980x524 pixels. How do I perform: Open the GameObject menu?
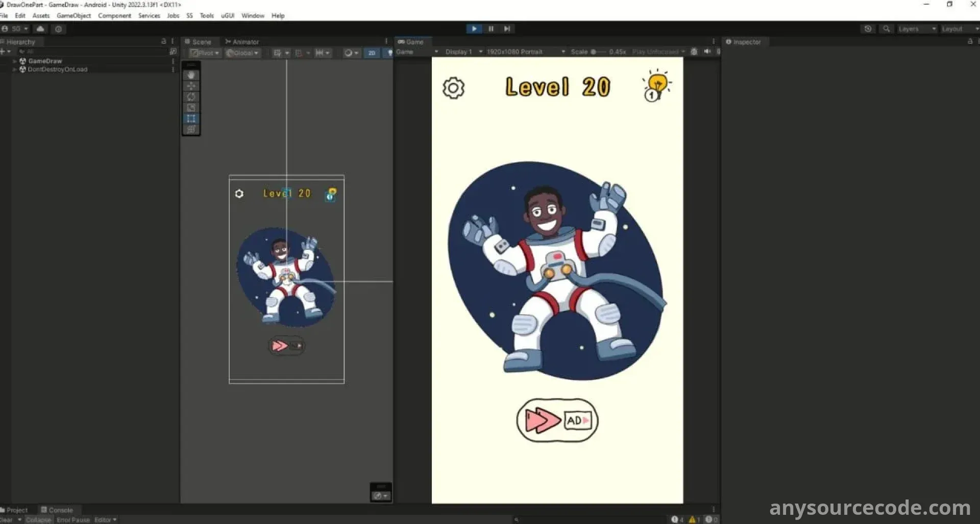click(73, 15)
